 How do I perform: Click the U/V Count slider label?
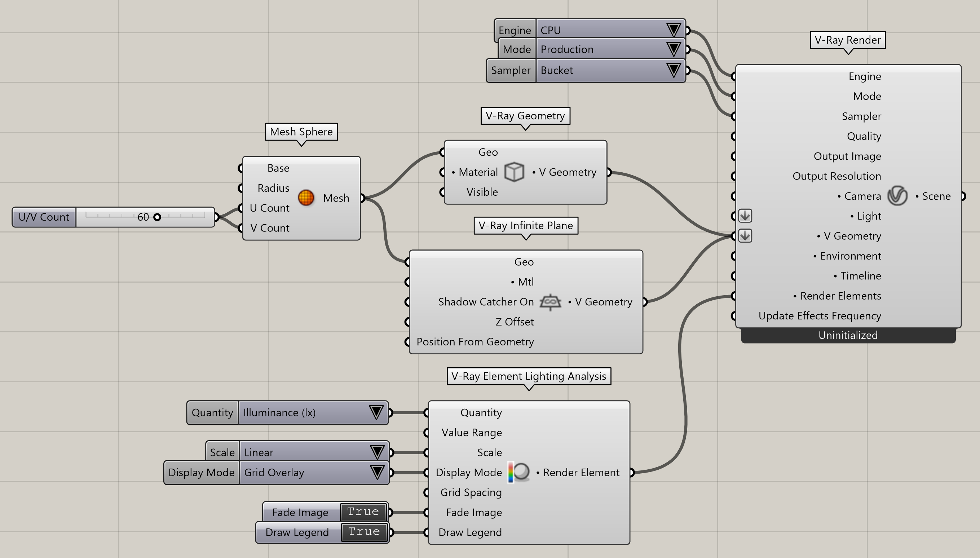(x=44, y=217)
